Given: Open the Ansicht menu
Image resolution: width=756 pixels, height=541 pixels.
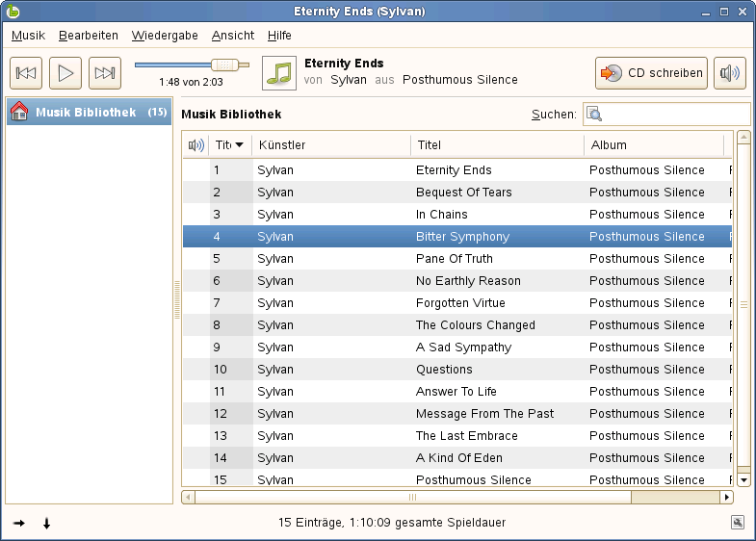Looking at the screenshot, I should coord(233,36).
